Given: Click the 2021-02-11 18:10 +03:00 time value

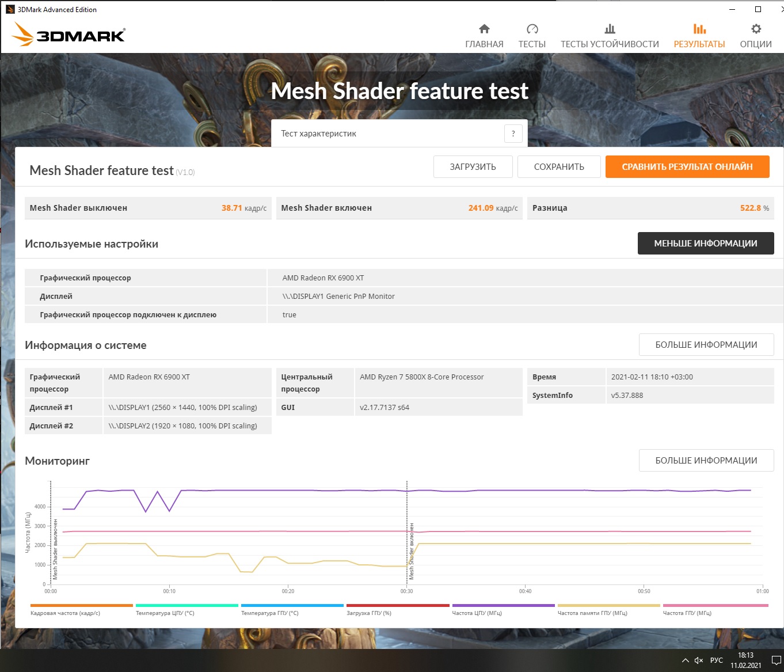Looking at the screenshot, I should (x=652, y=377).
